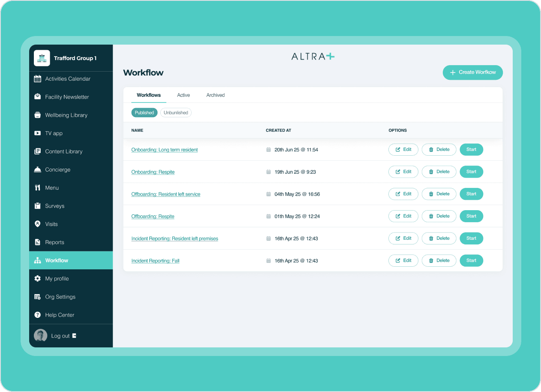Start the Incident Reporting: Fall workflow
Image resolution: width=541 pixels, height=392 pixels.
tap(471, 260)
